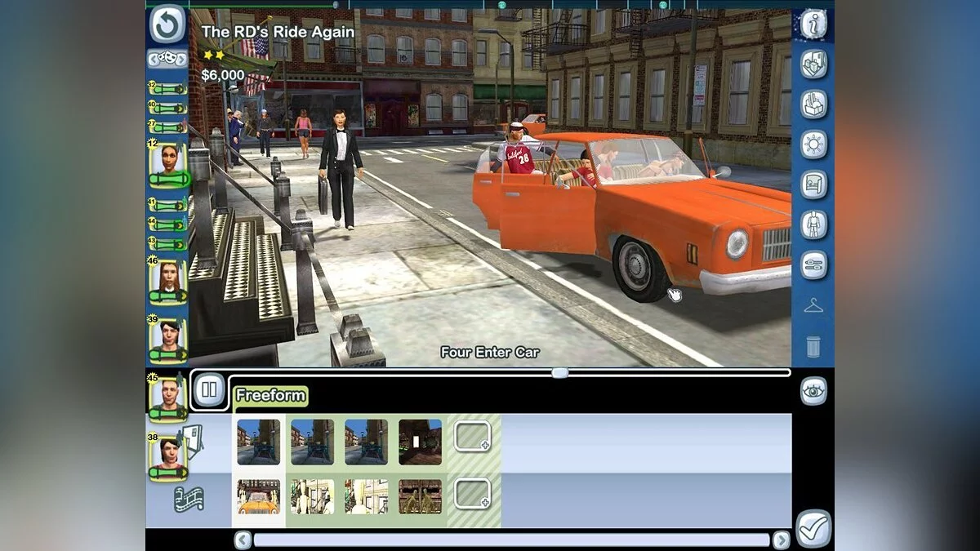Click the timeline scroll left arrow
This screenshot has width=980, height=551.
point(243,540)
